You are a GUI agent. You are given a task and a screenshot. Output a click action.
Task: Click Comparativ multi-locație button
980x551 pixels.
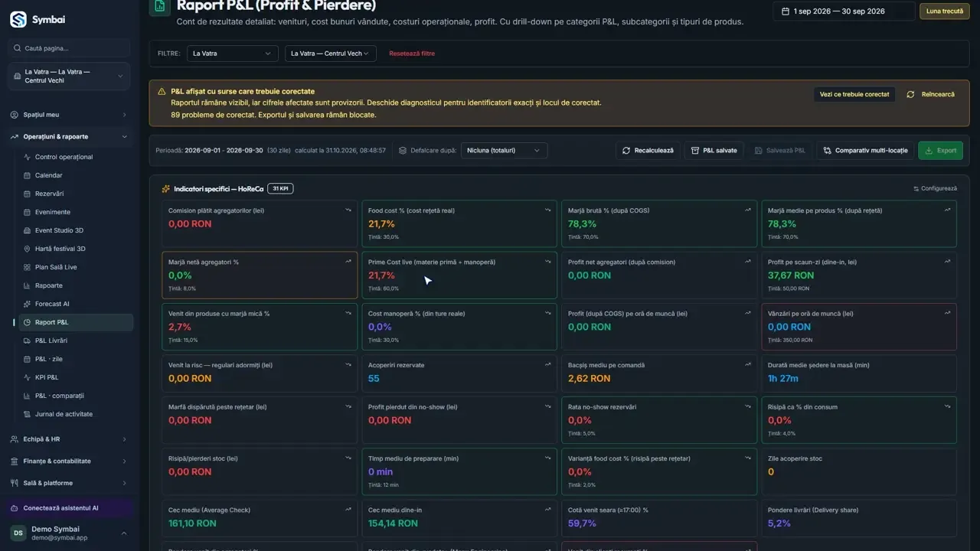865,151
